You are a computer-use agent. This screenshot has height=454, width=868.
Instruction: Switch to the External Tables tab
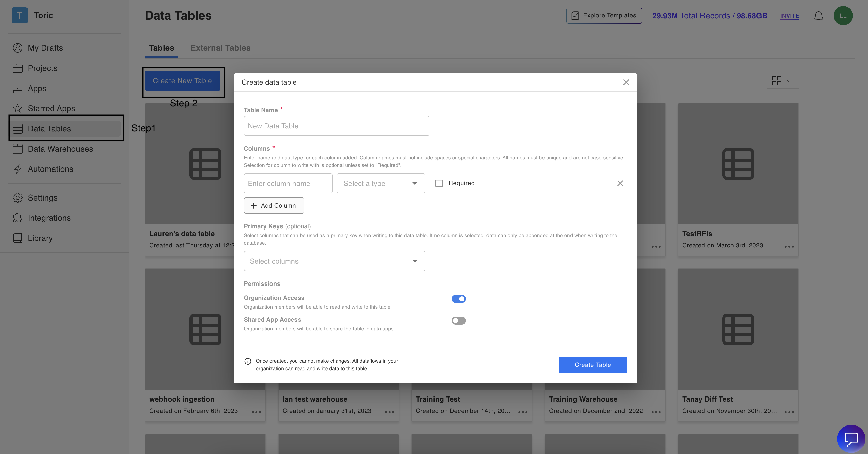click(x=220, y=48)
